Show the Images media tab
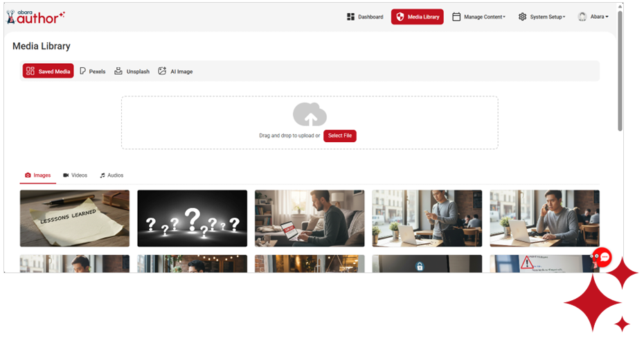Screen dimensions: 644x337 pyautogui.click(x=38, y=175)
